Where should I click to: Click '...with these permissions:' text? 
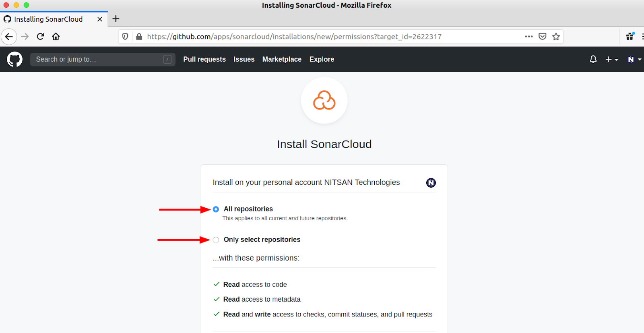click(256, 258)
